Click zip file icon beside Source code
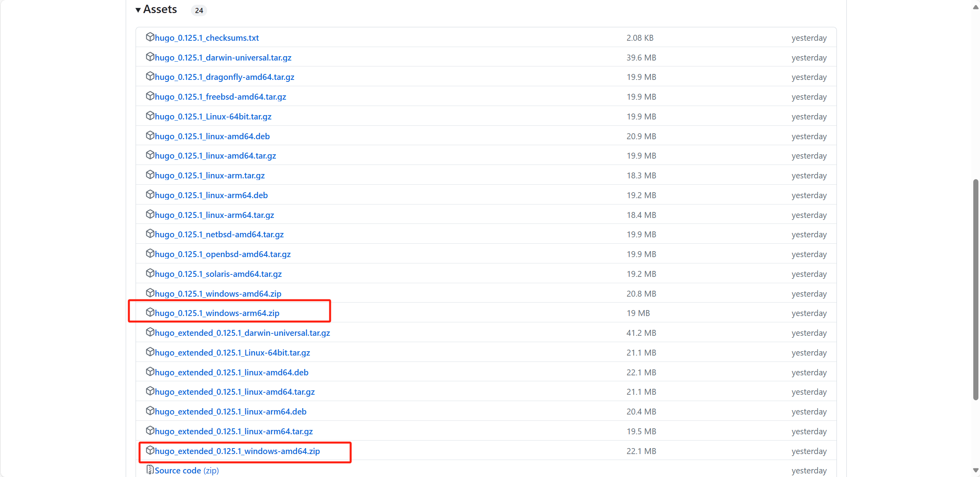This screenshot has height=477, width=980. 150,470
